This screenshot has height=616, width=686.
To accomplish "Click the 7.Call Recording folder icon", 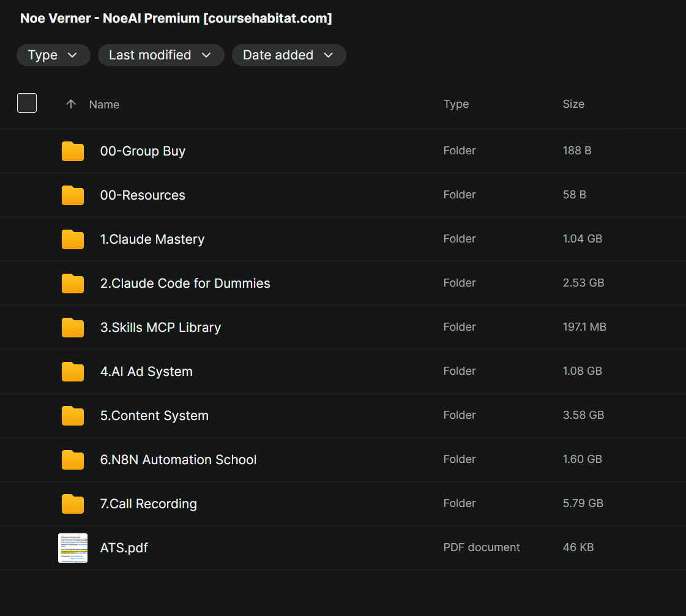I will pos(73,504).
